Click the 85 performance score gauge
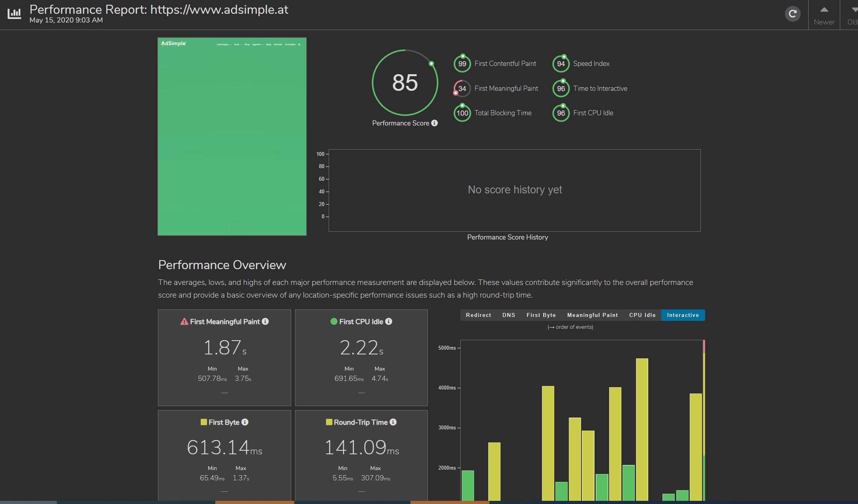The height and width of the screenshot is (504, 858). point(405,83)
